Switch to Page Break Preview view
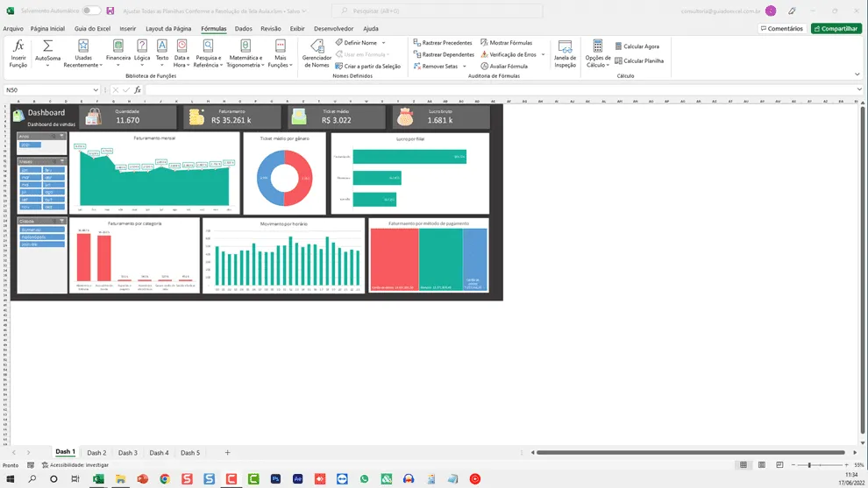This screenshot has height=488, width=868. coord(779,464)
